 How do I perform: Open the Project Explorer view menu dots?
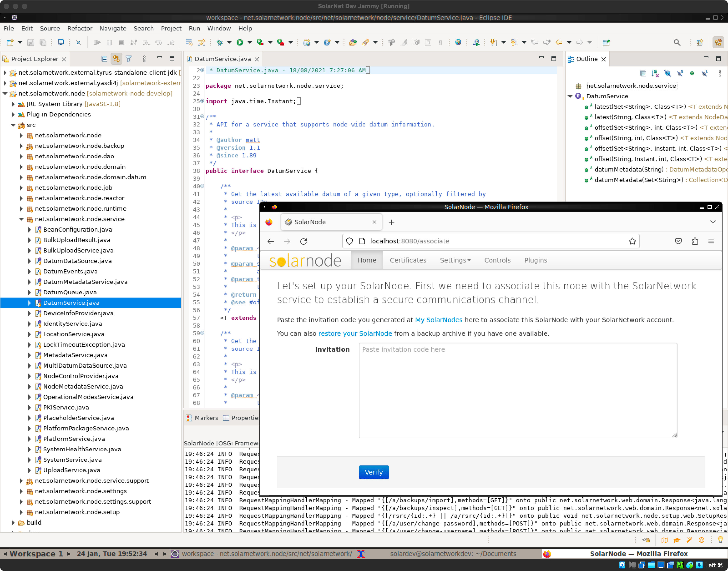click(x=144, y=59)
